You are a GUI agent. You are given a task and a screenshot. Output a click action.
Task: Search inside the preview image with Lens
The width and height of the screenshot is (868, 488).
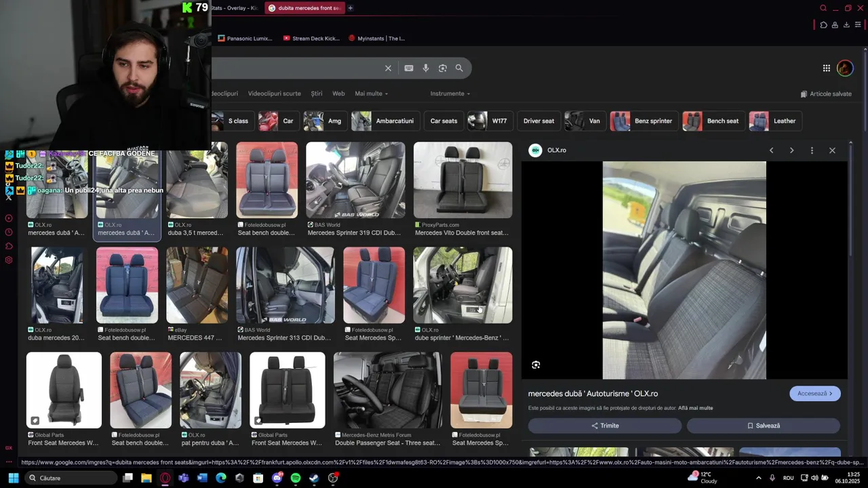[536, 365]
